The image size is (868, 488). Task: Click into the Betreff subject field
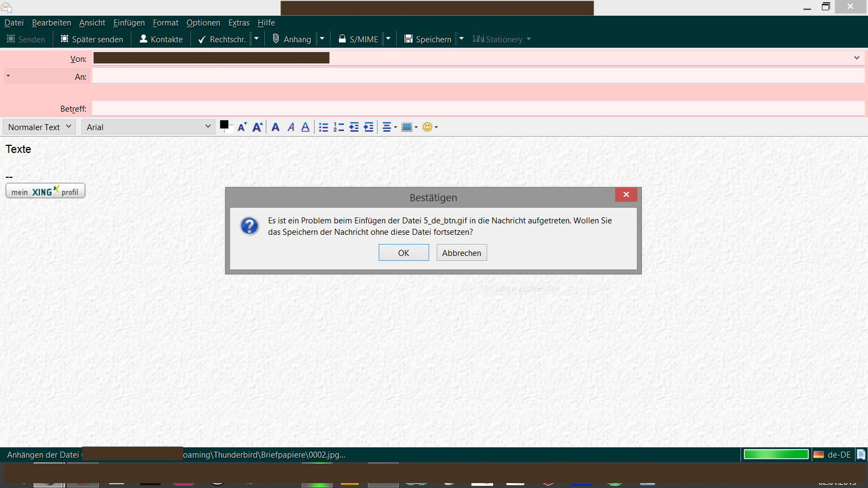477,108
